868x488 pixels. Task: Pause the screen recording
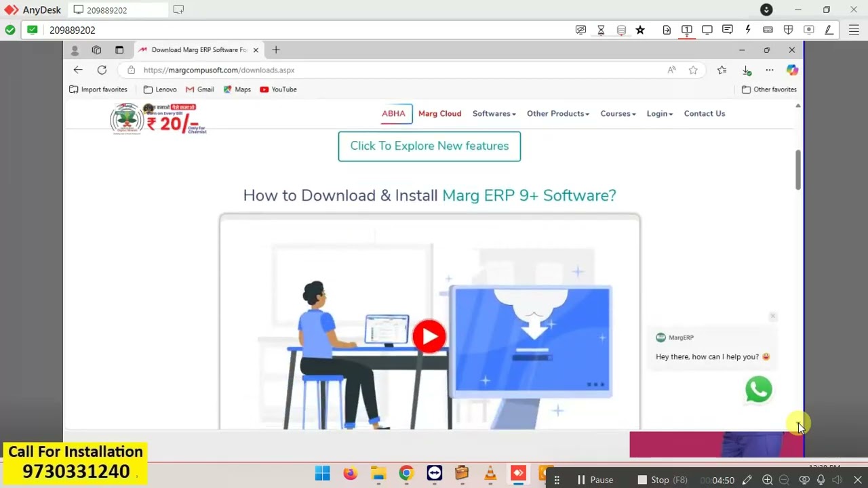(595, 480)
